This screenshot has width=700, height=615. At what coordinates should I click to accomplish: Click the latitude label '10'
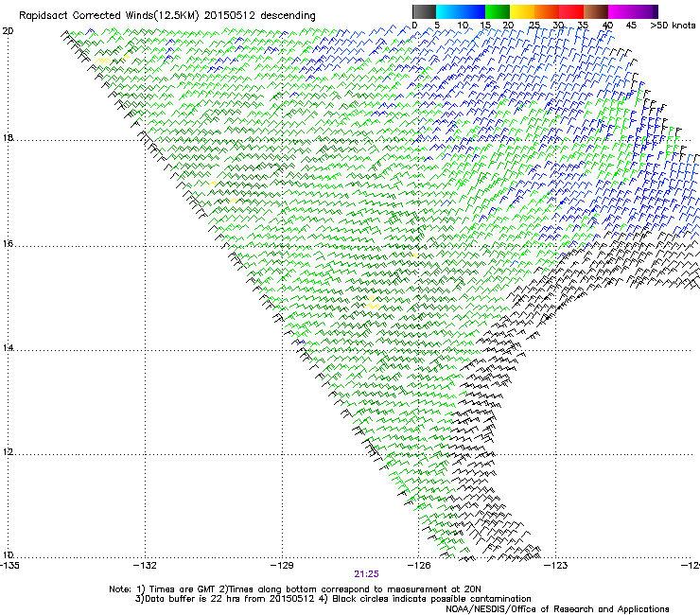point(8,554)
